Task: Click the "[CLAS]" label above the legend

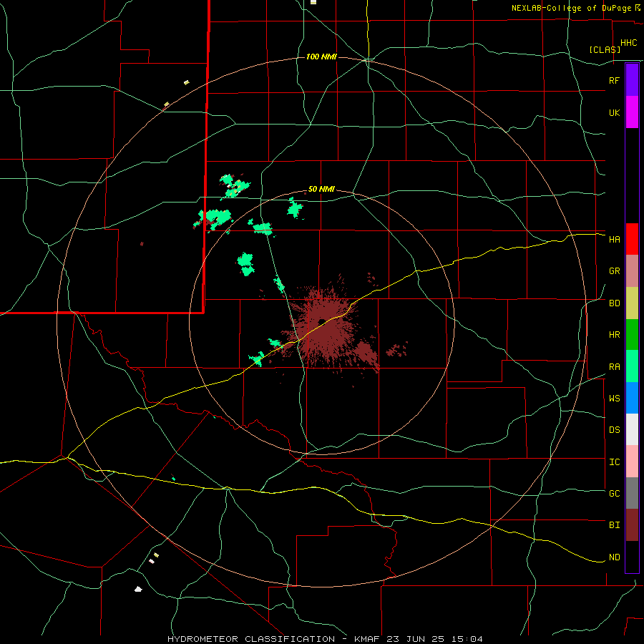Action: tap(605, 50)
